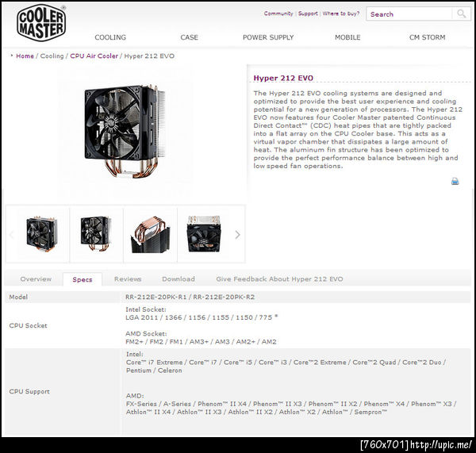Click the CPU Socket row label

click(x=28, y=325)
